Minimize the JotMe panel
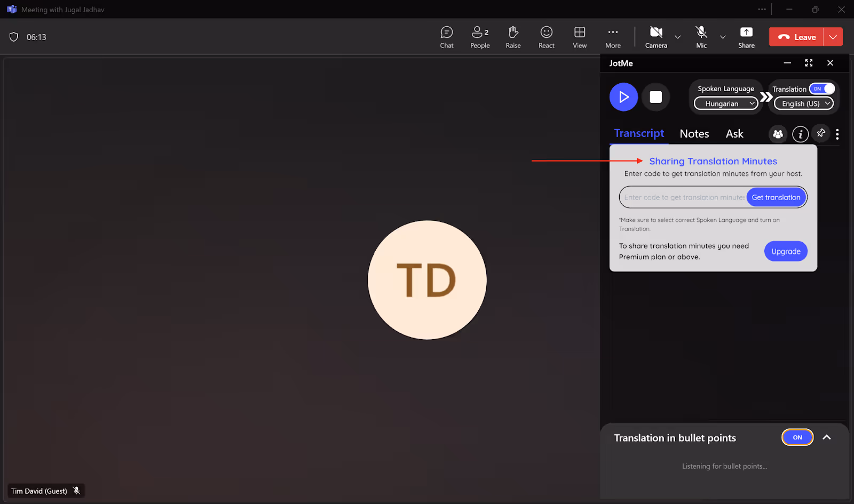The image size is (854, 504). pyautogui.click(x=787, y=63)
